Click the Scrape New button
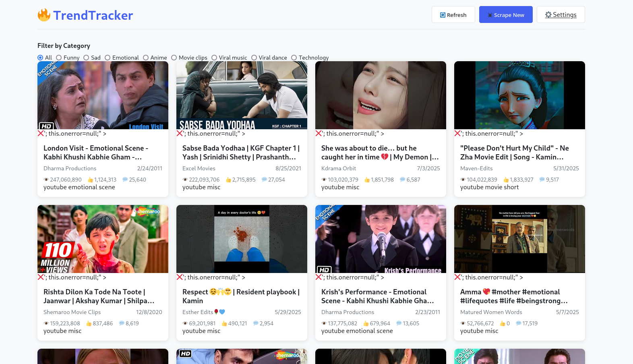 pyautogui.click(x=506, y=14)
